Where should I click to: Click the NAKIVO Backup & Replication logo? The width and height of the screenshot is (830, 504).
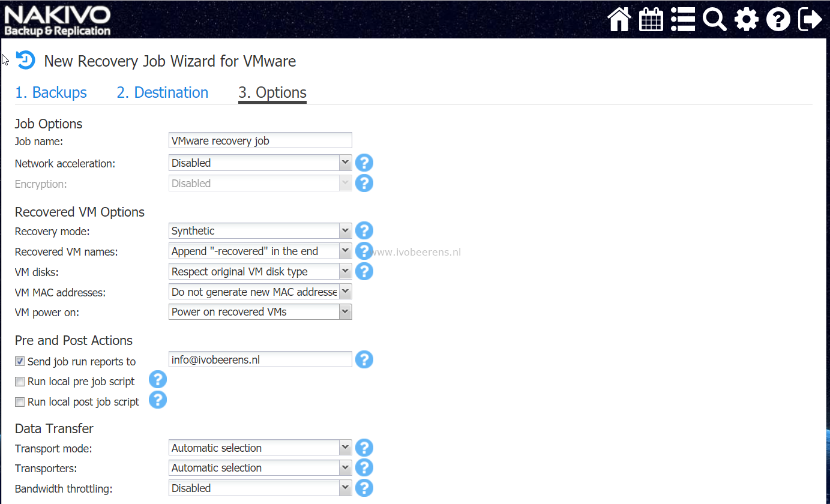click(x=57, y=20)
